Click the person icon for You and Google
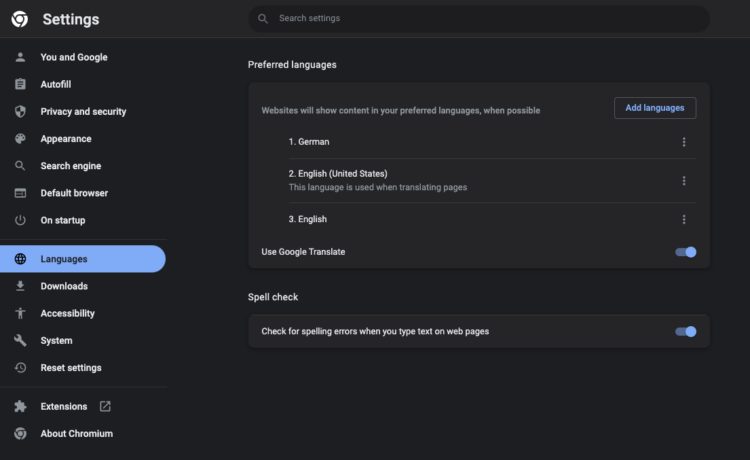The height and width of the screenshot is (460, 750). click(20, 57)
